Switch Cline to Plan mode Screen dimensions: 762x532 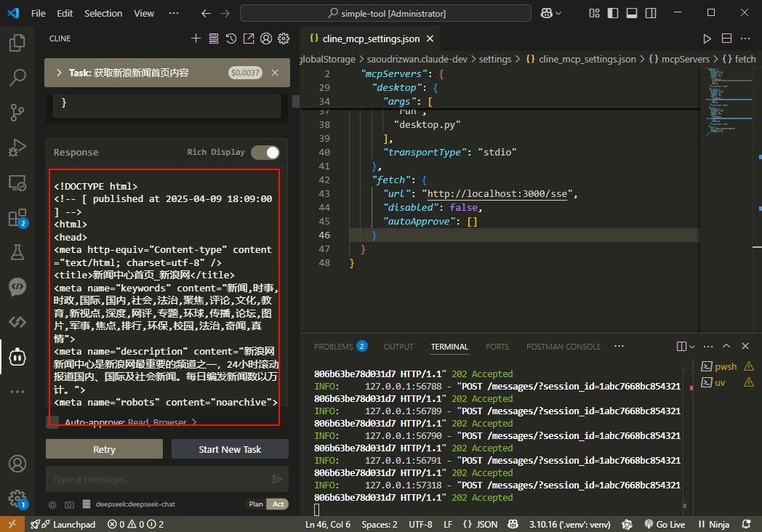pyautogui.click(x=256, y=504)
